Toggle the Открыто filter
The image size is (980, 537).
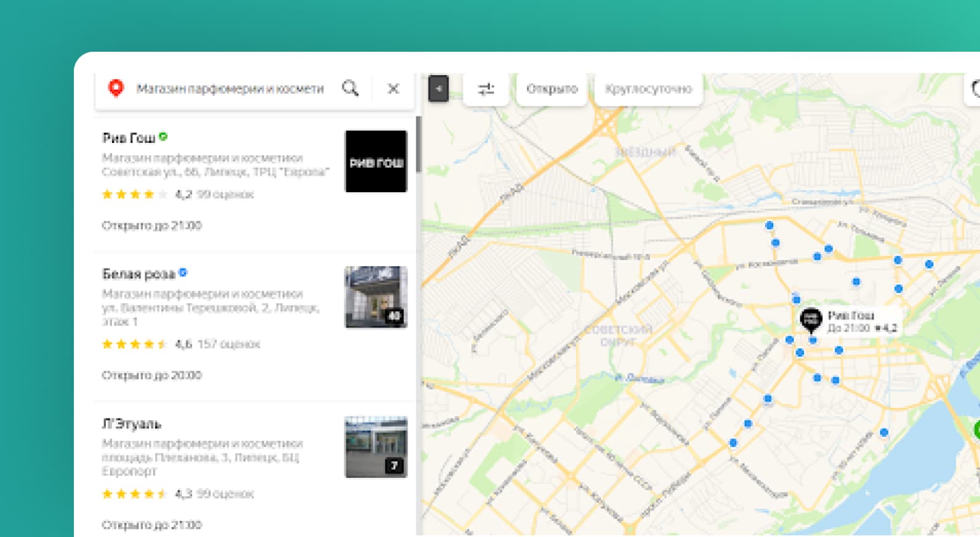coord(552,89)
